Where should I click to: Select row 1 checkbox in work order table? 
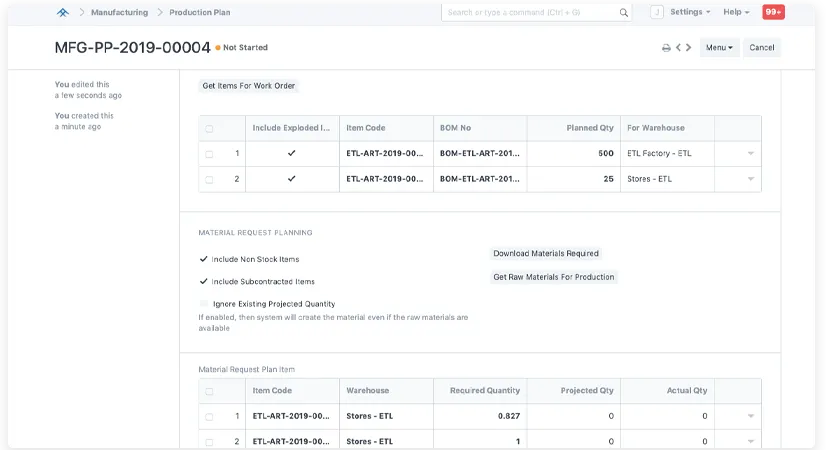point(209,154)
